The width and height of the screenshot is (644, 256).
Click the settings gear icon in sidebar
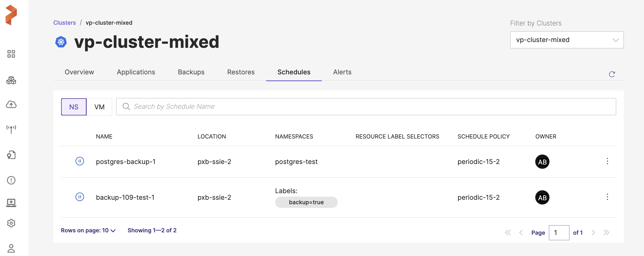pos(11,223)
